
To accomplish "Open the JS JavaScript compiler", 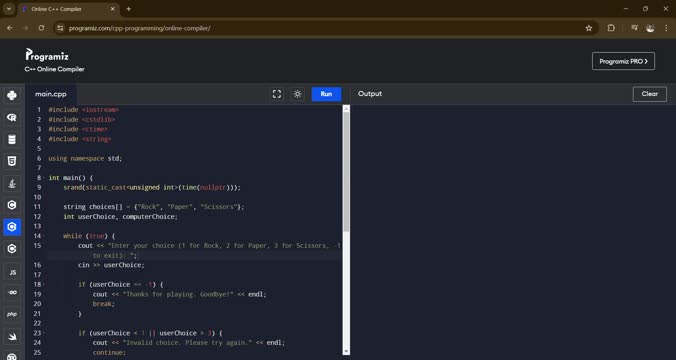I will (12, 272).
